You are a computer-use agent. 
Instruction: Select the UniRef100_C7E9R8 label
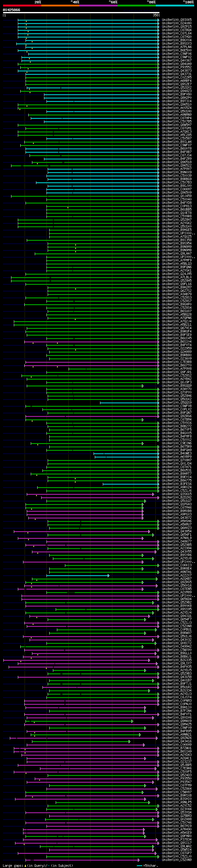[177, 362]
